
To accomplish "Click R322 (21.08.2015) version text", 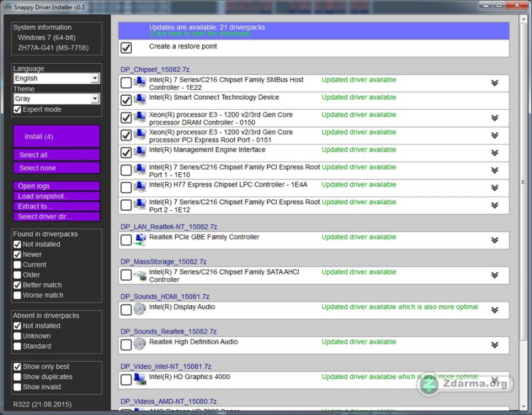I will click(43, 404).
